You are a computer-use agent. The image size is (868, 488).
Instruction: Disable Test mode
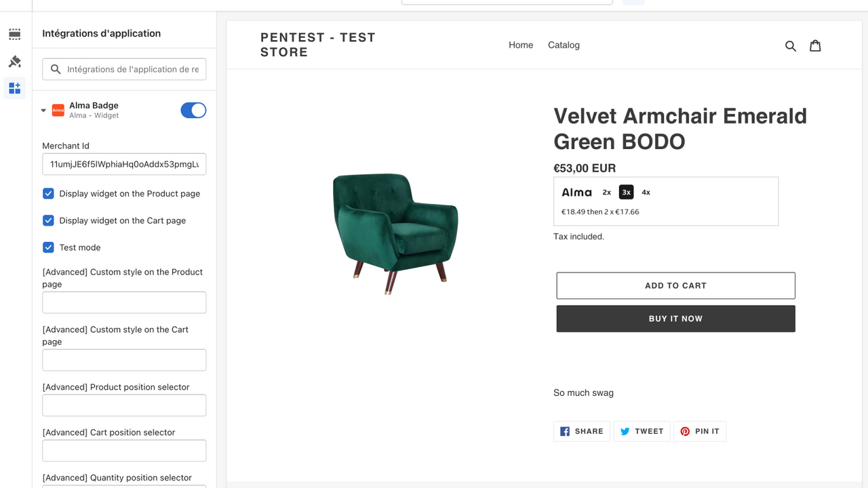pos(48,247)
